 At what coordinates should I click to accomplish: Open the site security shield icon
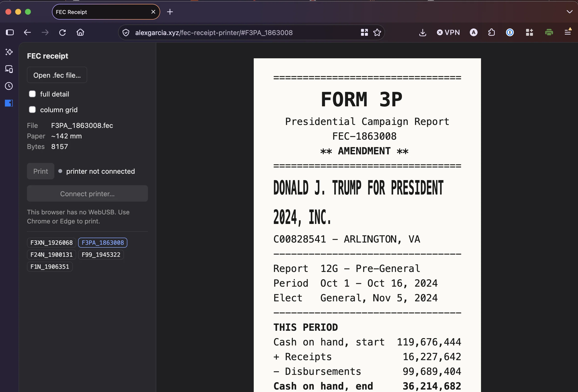click(x=126, y=33)
